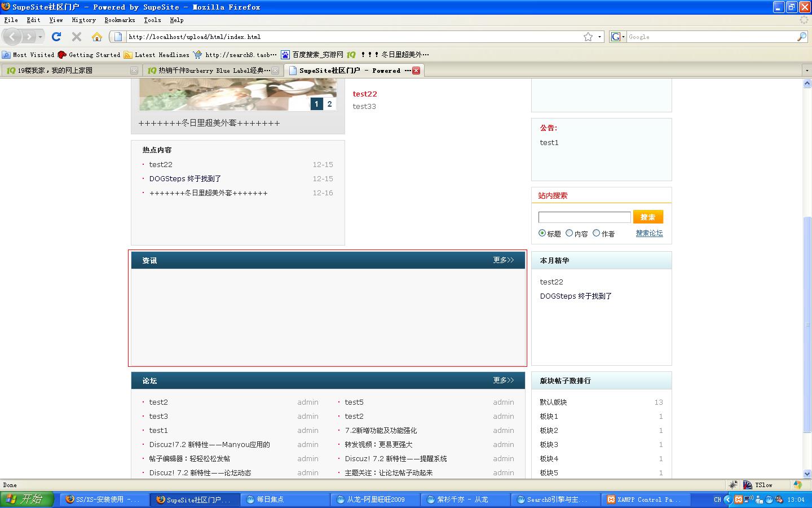The width and height of the screenshot is (812, 508).
Task: Open the 帖子编辑器：轻轻松松发帖 post
Action: click(x=189, y=458)
